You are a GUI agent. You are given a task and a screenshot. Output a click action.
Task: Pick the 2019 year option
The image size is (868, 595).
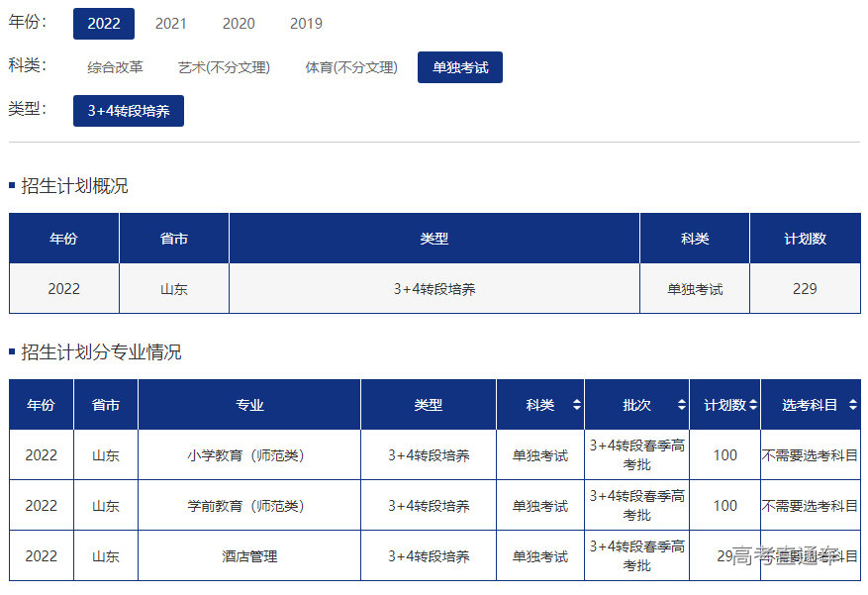(x=306, y=24)
